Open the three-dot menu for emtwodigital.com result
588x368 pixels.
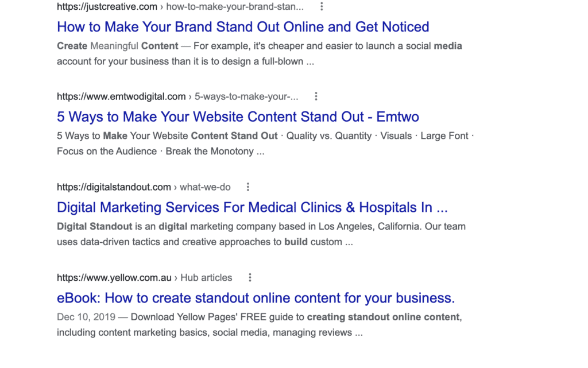point(316,96)
